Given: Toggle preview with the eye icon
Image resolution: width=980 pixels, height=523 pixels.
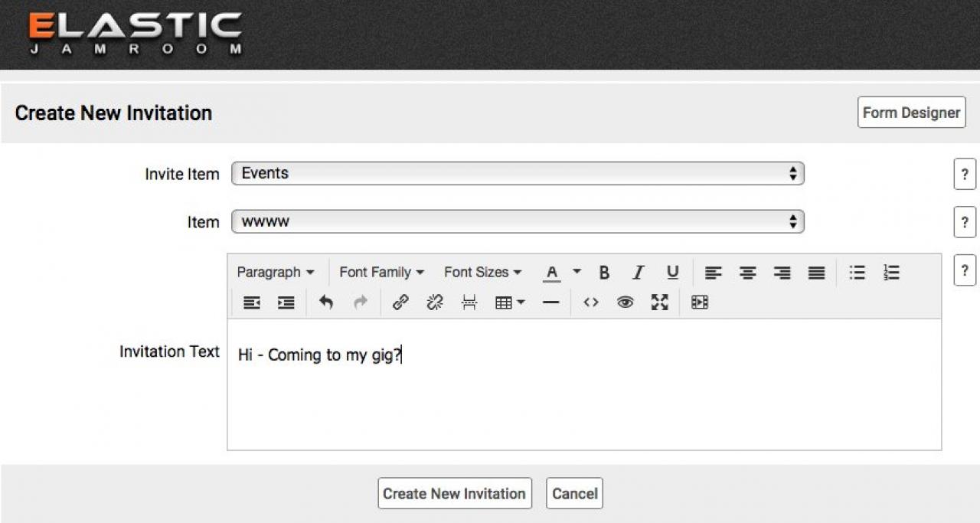Looking at the screenshot, I should (x=625, y=302).
